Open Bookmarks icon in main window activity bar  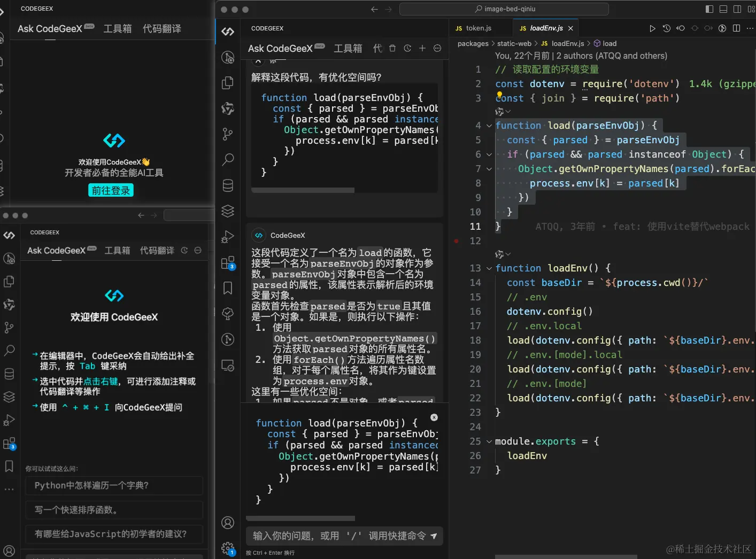(228, 288)
